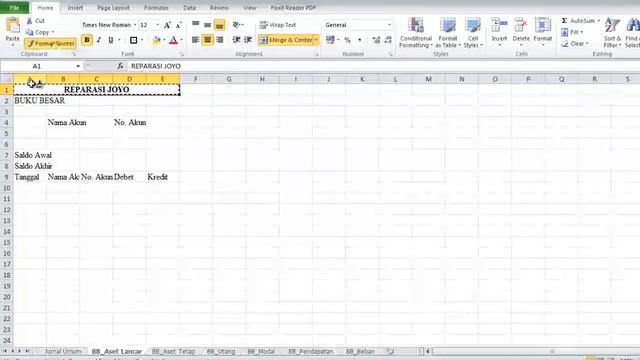Screen dimensions: 640x360
Task: Click the Orientation text rotation icon
Action: pyautogui.click(x=236, y=24)
